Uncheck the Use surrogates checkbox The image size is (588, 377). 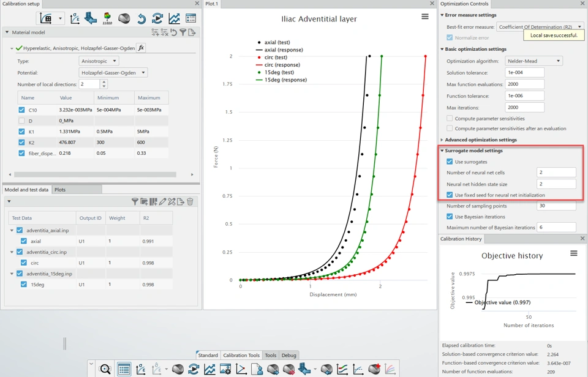(450, 162)
